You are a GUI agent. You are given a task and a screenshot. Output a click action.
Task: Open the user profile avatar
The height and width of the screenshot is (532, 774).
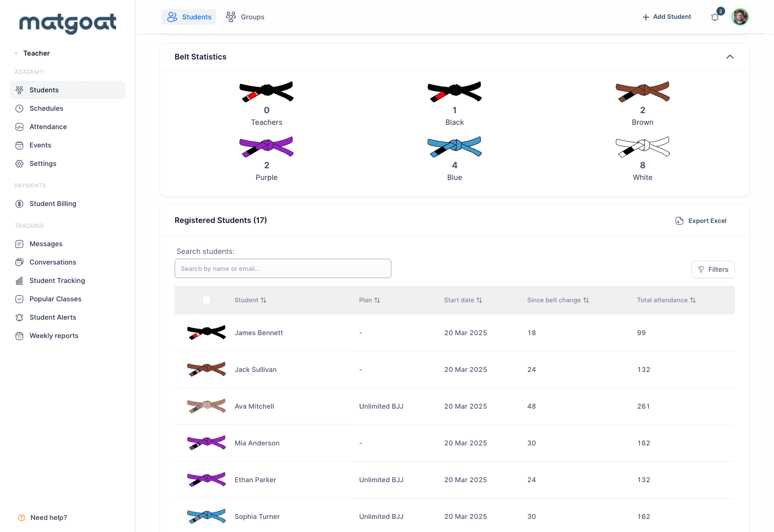[740, 17]
